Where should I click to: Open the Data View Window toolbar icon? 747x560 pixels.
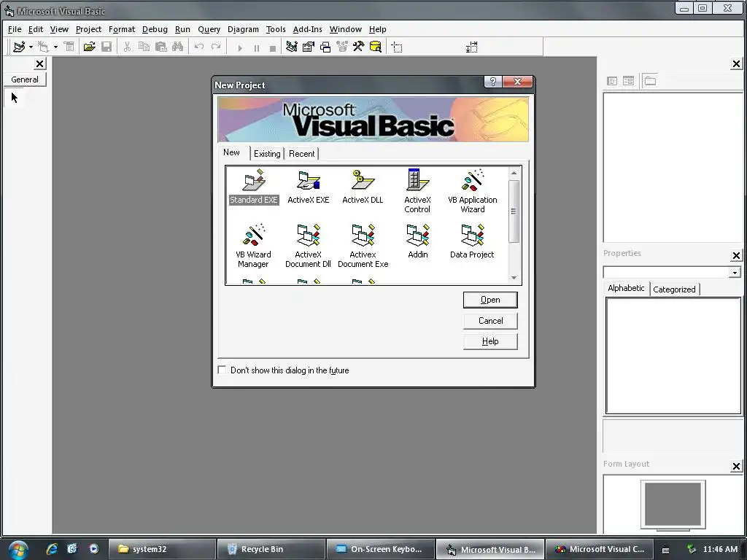tap(376, 47)
